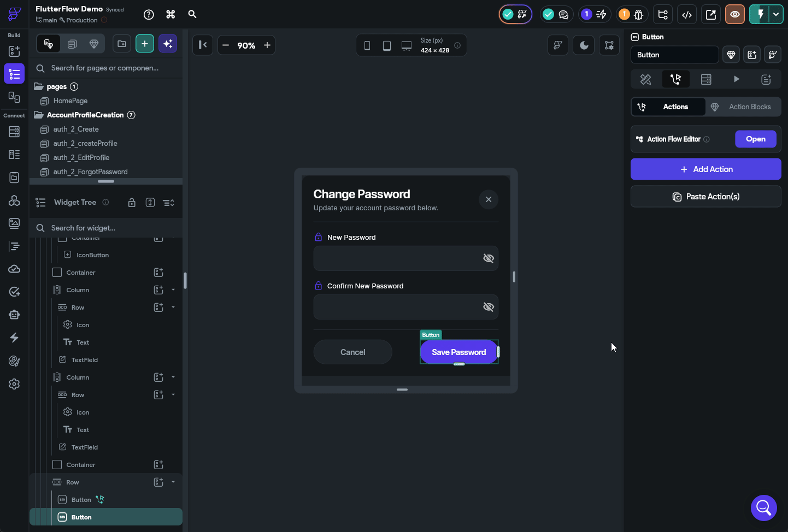This screenshot has height=532, width=788.
Task: Select HomePage in pages list
Action: tap(70, 101)
